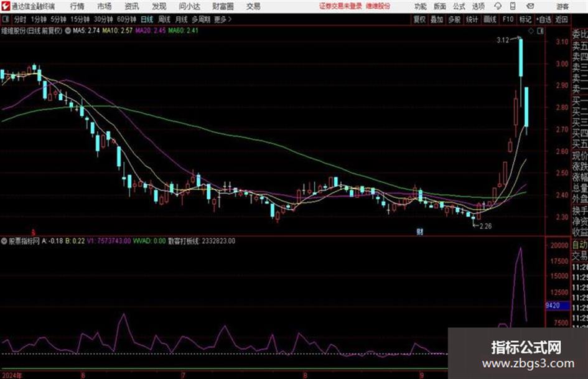
Task: Toggle the right panel layout icon
Action: (540, 31)
